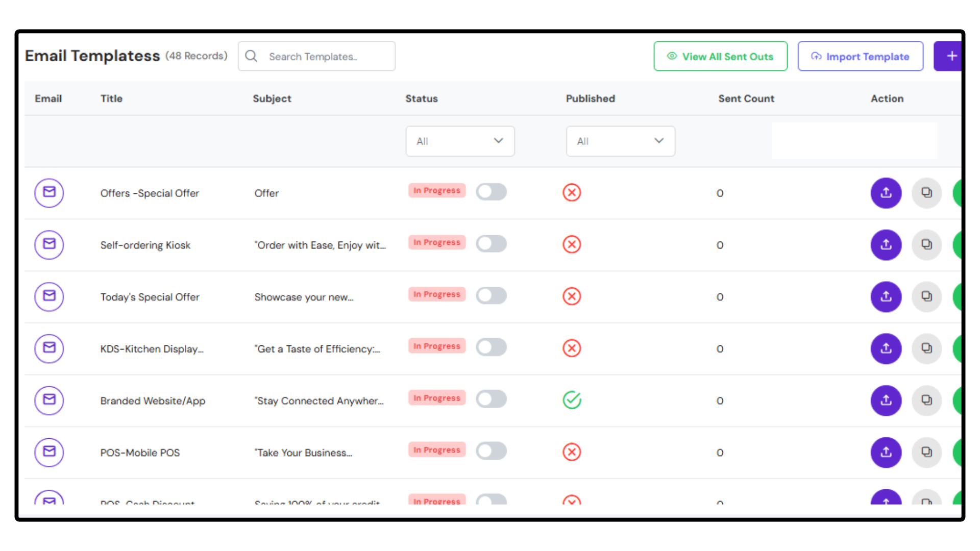Toggle the status switch for KDS-Kitchen Display
The height and width of the screenshot is (551, 980).
(x=491, y=347)
